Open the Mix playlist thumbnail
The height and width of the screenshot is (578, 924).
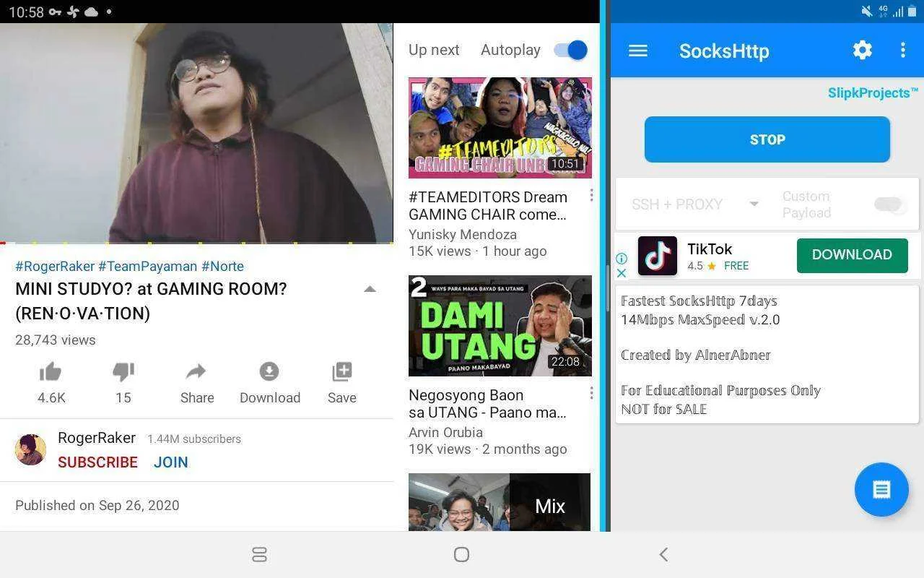coord(500,502)
